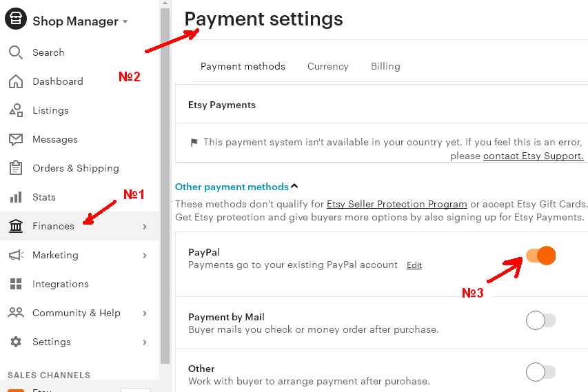Click the Listings shapes icon
Viewport: 588px width, 392px height.
pos(16,110)
